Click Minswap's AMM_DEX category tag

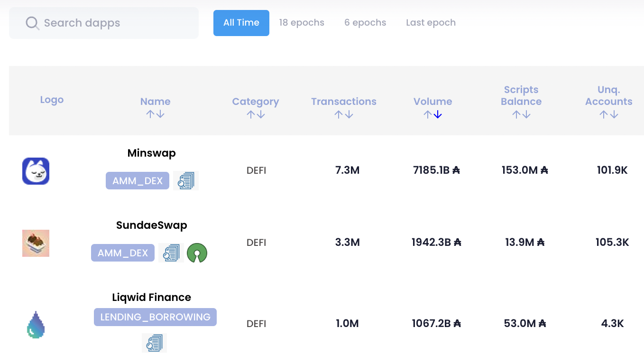137,180
